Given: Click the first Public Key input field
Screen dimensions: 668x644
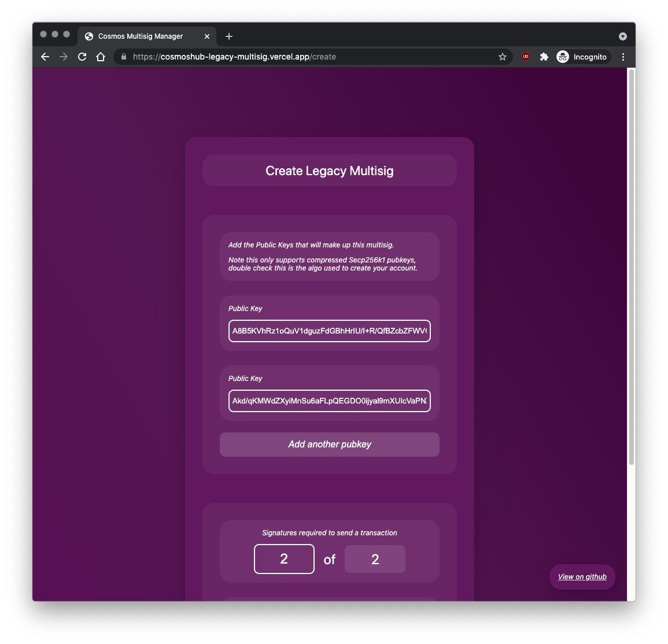Looking at the screenshot, I should [329, 331].
